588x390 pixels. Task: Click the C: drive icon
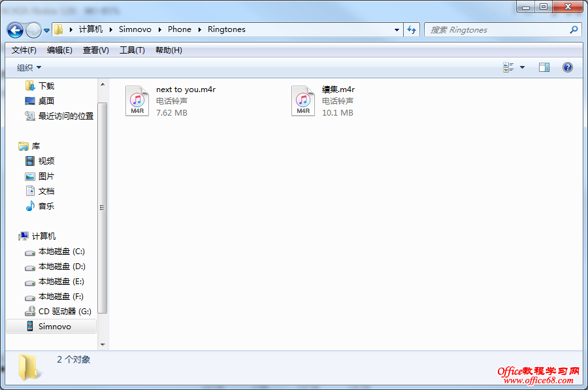tap(30, 253)
